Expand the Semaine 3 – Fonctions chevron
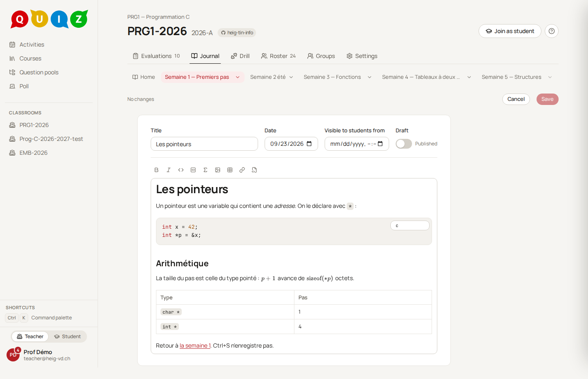The width and height of the screenshot is (588, 379). (370, 77)
